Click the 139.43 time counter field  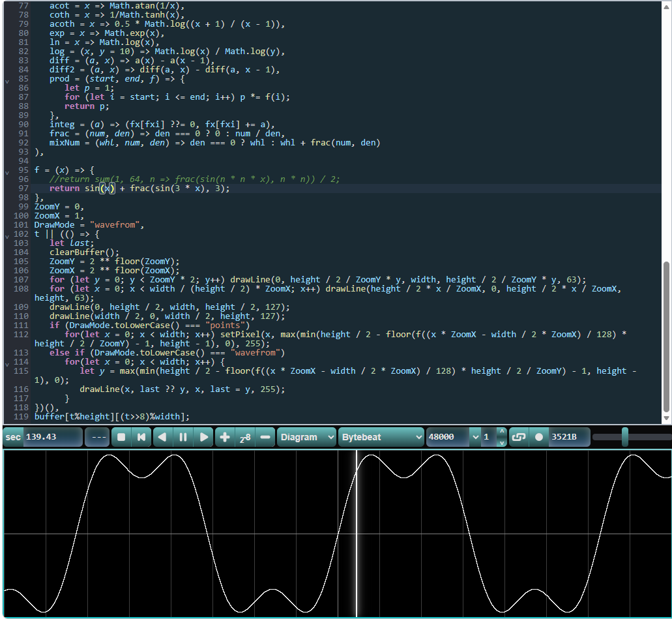coord(52,437)
